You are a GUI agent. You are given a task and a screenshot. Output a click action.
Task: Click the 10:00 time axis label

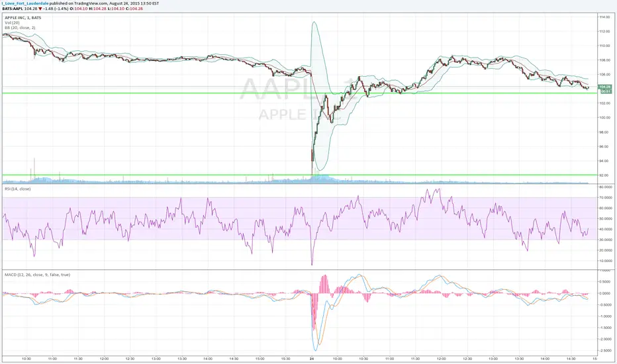point(337,359)
